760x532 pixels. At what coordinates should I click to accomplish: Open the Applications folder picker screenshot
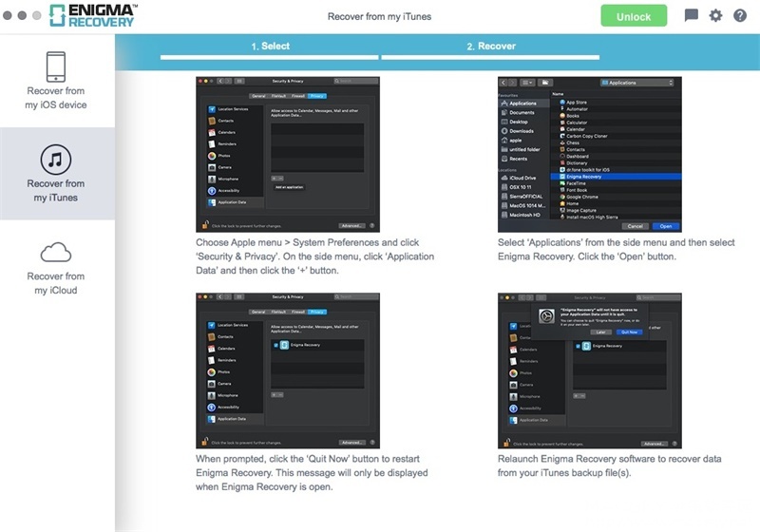(x=589, y=154)
